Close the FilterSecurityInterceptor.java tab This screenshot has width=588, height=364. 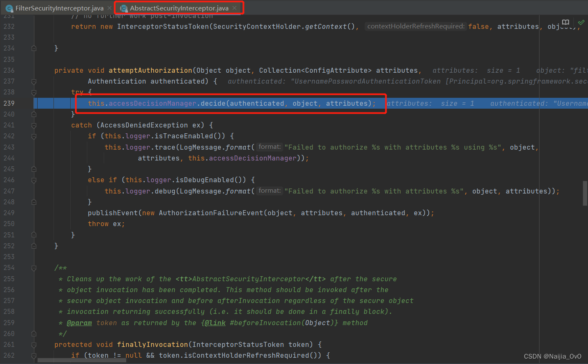[x=109, y=8]
